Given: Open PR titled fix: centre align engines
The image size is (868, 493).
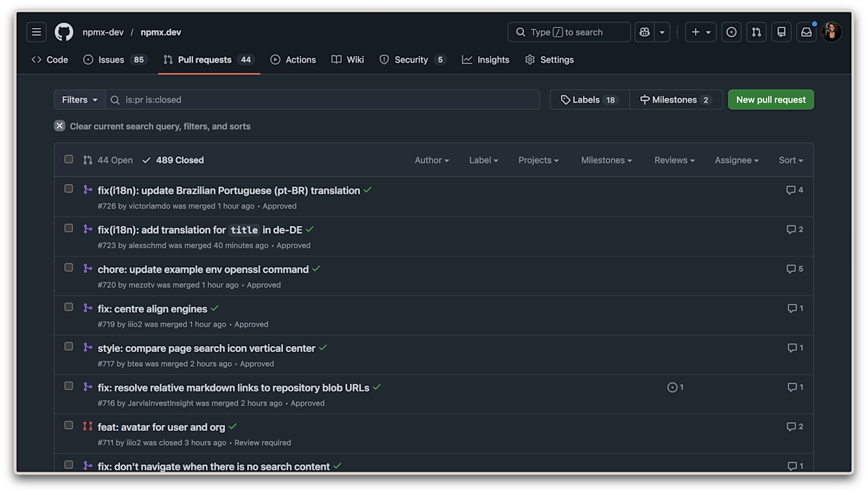Looking at the screenshot, I should click(x=152, y=309).
